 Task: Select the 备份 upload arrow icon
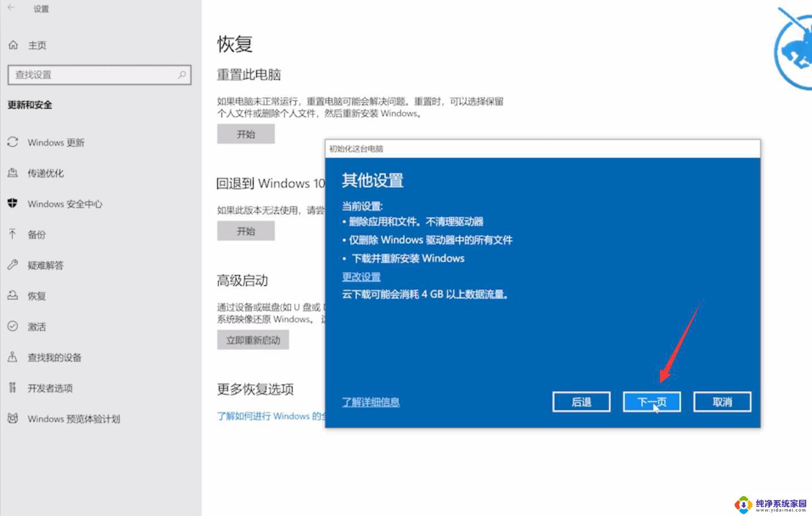point(12,234)
